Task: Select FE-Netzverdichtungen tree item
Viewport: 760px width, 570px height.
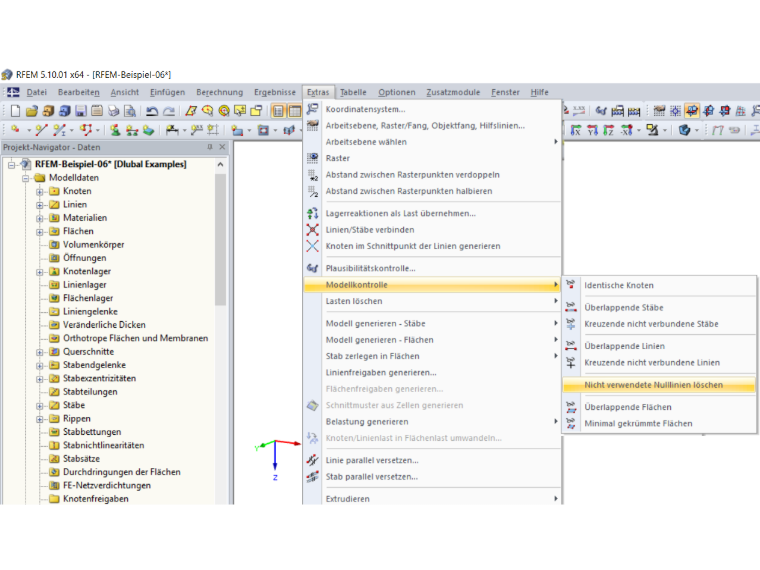Action: click(x=107, y=485)
